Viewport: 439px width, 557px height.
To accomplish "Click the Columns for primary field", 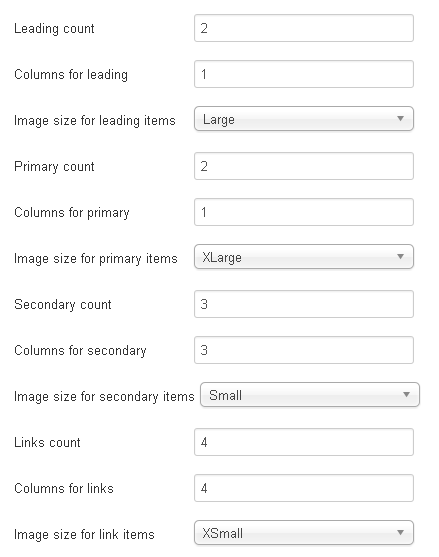I will [x=304, y=212].
